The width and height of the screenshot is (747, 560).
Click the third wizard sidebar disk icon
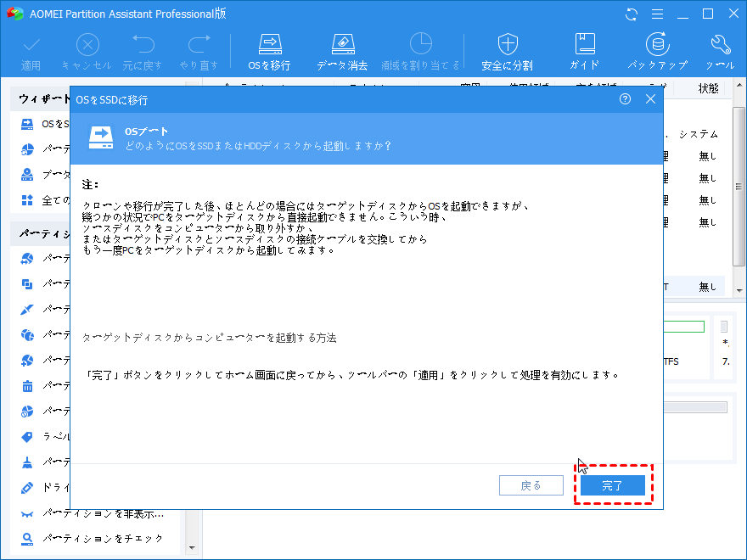tap(28, 175)
